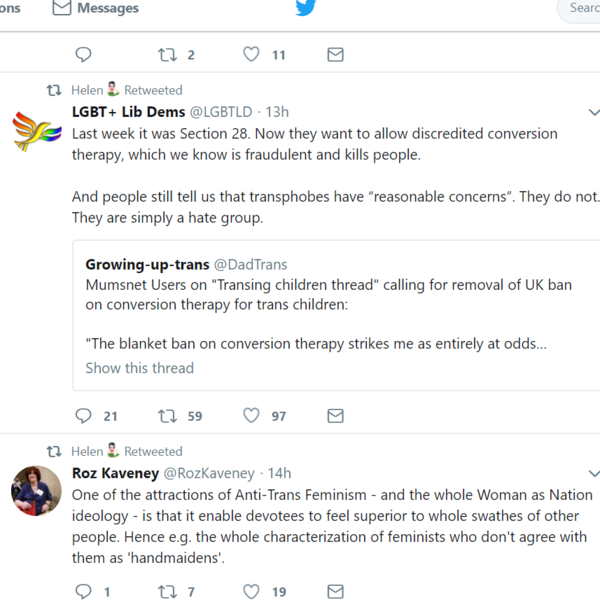Open LGBT+ Lib Dems rainbow bird avatar
The width and height of the screenshot is (600, 600).
pos(36,131)
